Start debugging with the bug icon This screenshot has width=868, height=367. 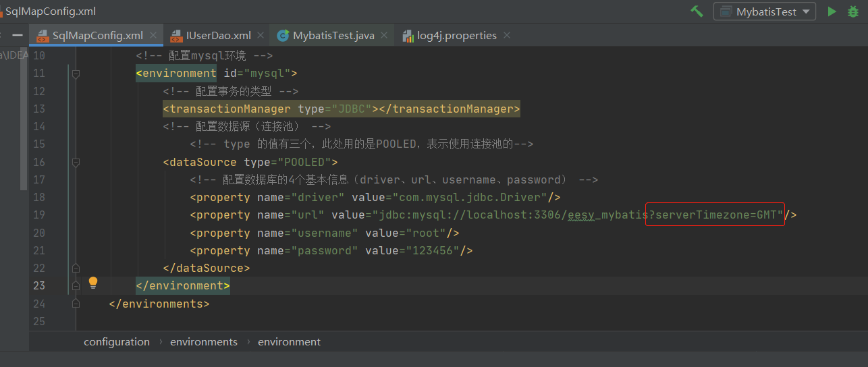[x=853, y=11]
